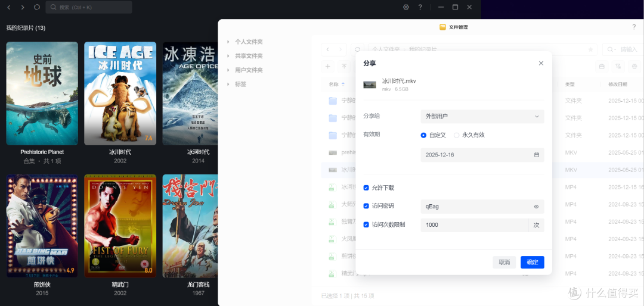Sort by the 类型 column header
Screen dimensions: 644x306
click(x=569, y=85)
